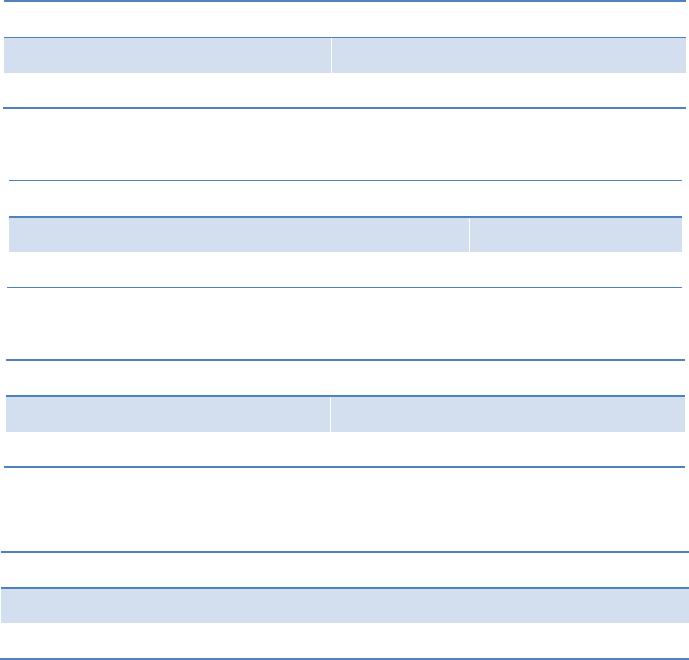Click the blank gap between third and fourth tables
Image resolution: width=689 pixels, height=660 pixels.
pyautogui.click(x=344, y=509)
